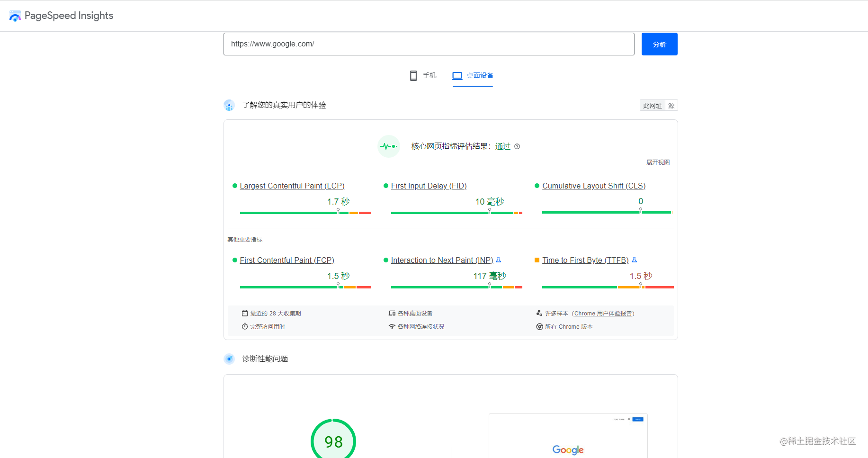Click the laptop icon beside 桌面设备
The height and width of the screenshot is (458, 868).
[x=457, y=76]
